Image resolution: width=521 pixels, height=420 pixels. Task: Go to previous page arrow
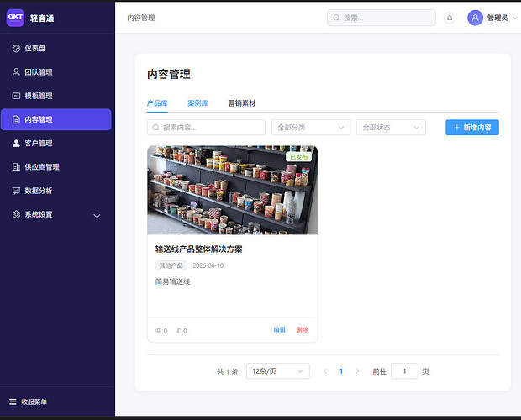point(325,371)
